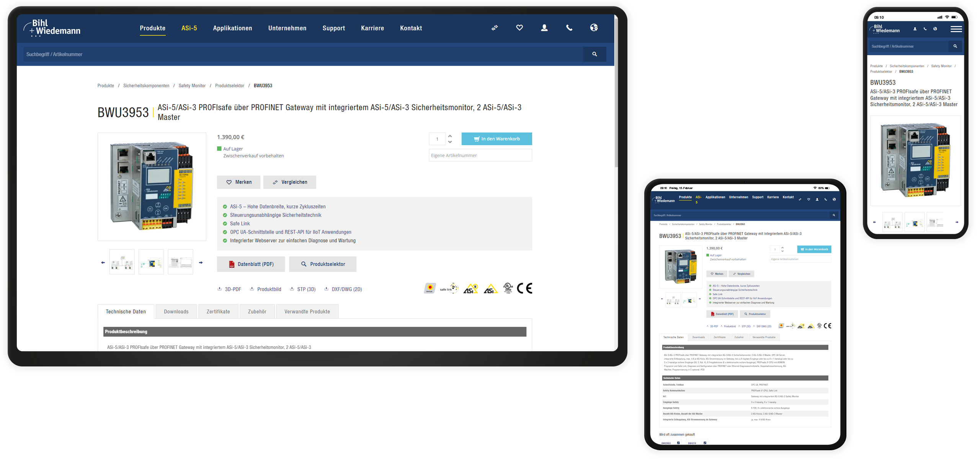The height and width of the screenshot is (459, 980).
Task: Show next thumbnails with the desktop gallery right arrow
Action: coord(201,263)
